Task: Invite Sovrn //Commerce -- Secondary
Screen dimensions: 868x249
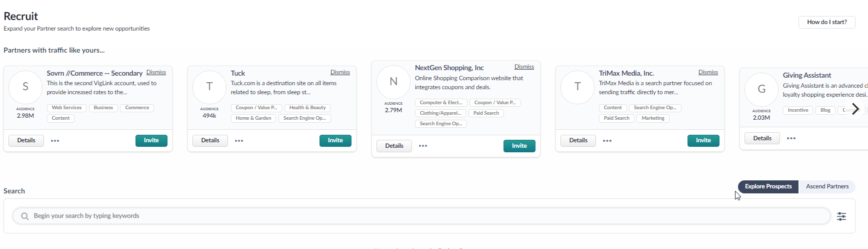Action: click(151, 141)
